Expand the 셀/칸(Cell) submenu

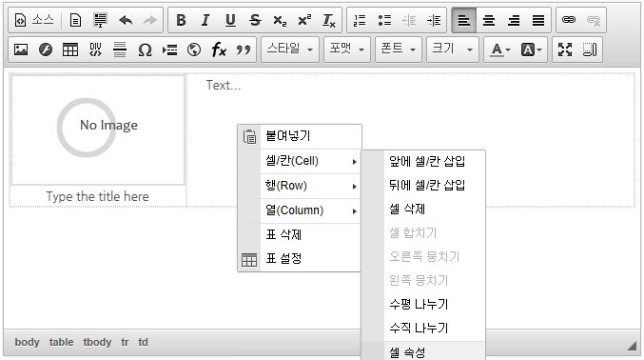(x=300, y=161)
